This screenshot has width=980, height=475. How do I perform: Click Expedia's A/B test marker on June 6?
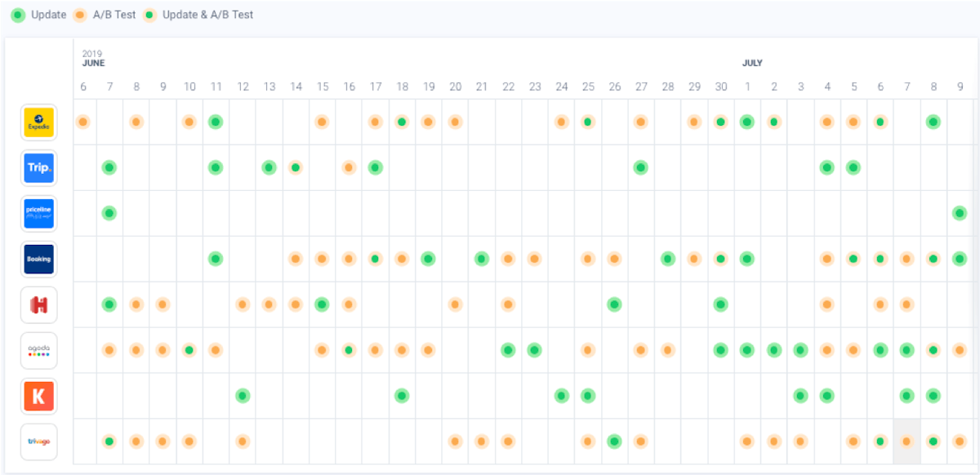click(x=82, y=122)
